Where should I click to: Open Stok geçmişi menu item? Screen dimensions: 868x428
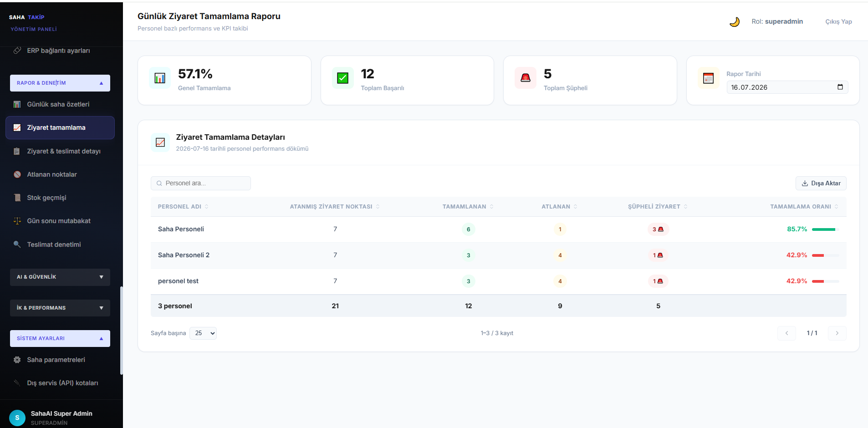coord(60,198)
